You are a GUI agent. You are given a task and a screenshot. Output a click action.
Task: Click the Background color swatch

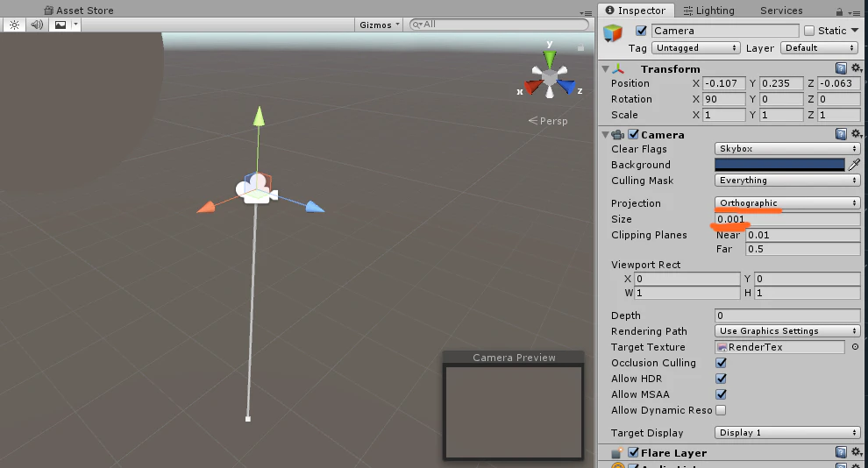point(779,165)
